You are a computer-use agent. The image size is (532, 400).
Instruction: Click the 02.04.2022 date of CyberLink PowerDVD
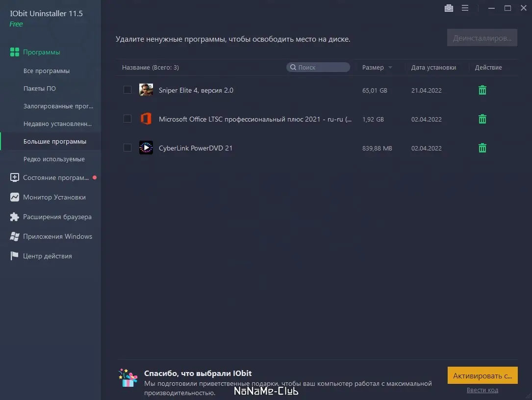coord(427,148)
